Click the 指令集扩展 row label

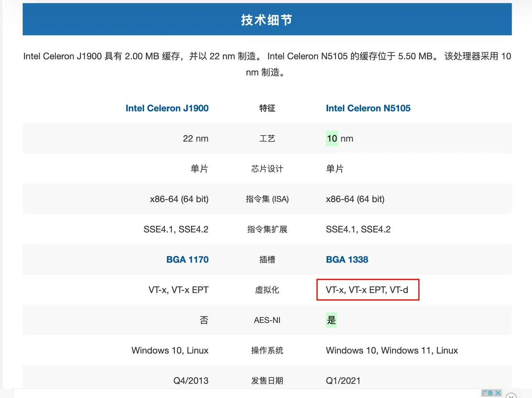click(x=267, y=229)
